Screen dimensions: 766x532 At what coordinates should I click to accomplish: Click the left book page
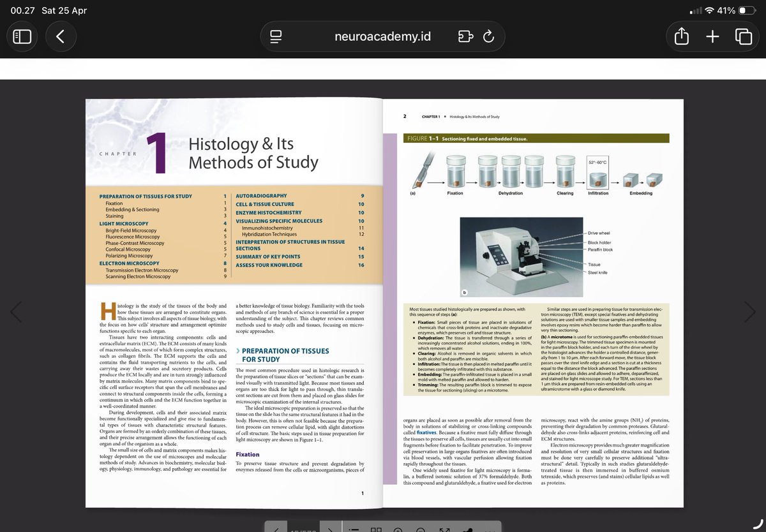[233, 303]
